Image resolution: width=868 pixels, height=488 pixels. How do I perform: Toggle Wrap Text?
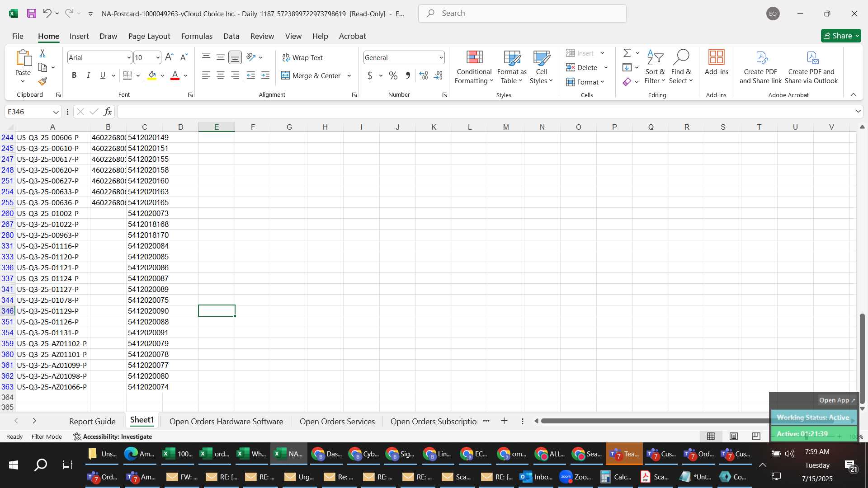[302, 57]
